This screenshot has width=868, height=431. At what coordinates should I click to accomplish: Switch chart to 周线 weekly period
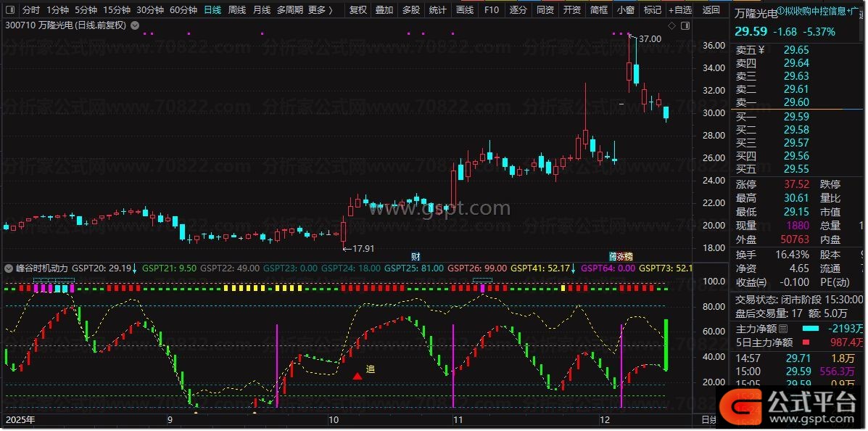click(237, 10)
